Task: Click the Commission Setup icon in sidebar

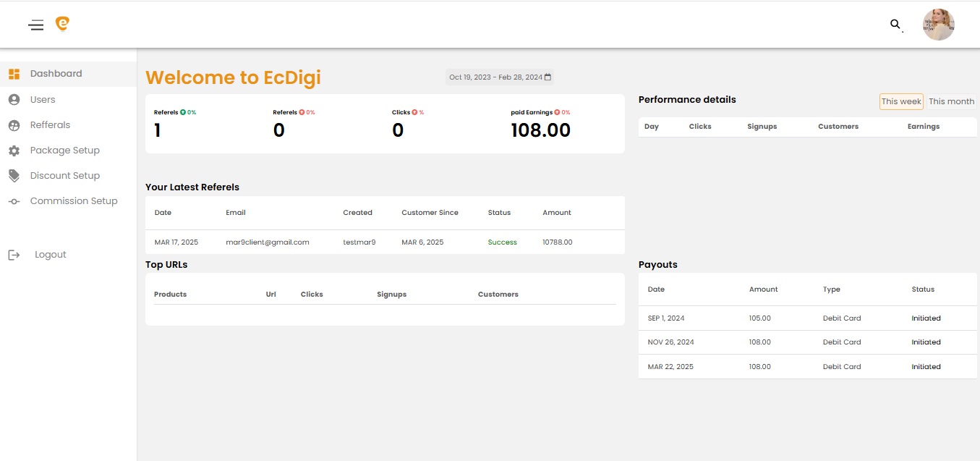Action: click(x=14, y=201)
